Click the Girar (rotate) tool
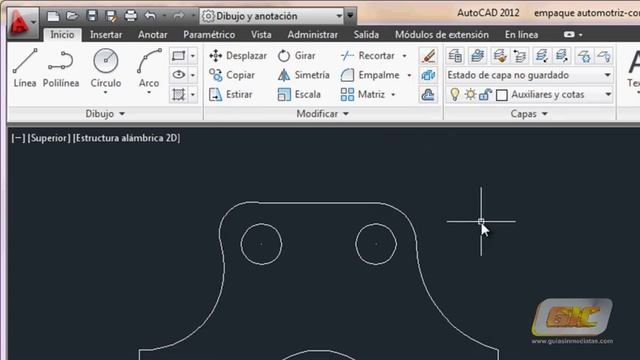Image resolution: width=640 pixels, height=360 pixels. click(x=296, y=56)
